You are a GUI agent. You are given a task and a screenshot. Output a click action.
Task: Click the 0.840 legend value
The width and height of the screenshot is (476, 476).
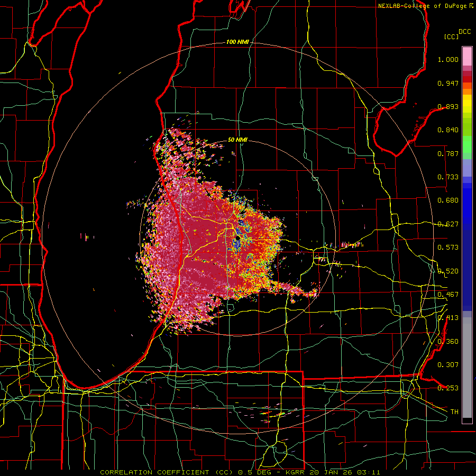(x=448, y=130)
